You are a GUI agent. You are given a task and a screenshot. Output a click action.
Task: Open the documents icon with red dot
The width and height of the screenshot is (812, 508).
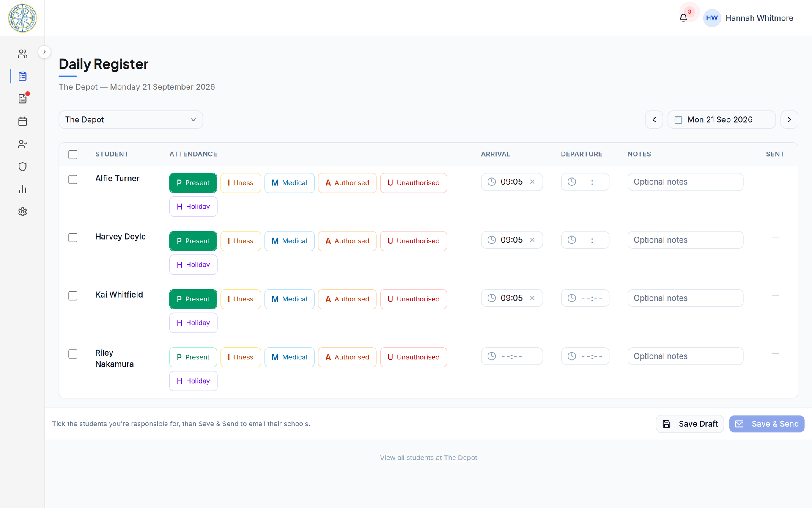tap(22, 99)
